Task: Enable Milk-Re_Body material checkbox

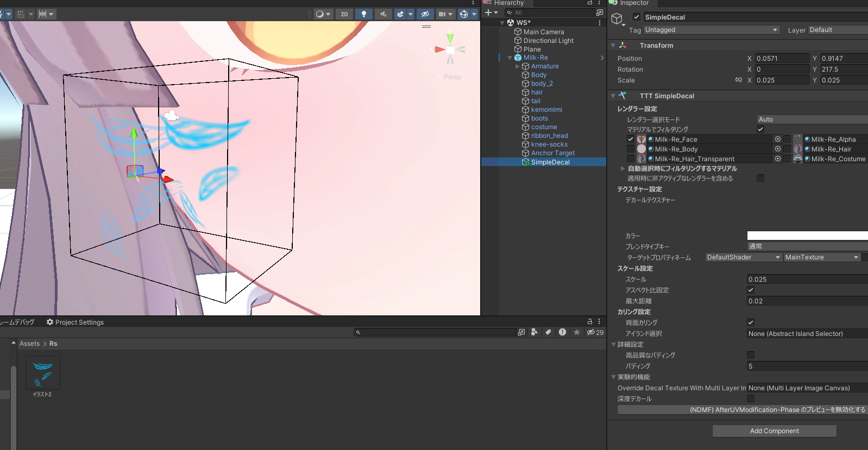Action: click(631, 149)
